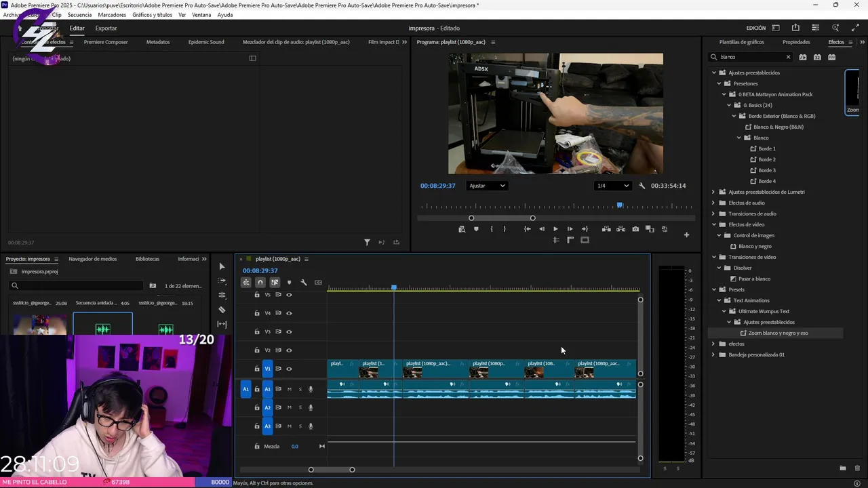Clear the 'blanco' effects search
Viewport: 868px width, 488px height.
(788, 57)
